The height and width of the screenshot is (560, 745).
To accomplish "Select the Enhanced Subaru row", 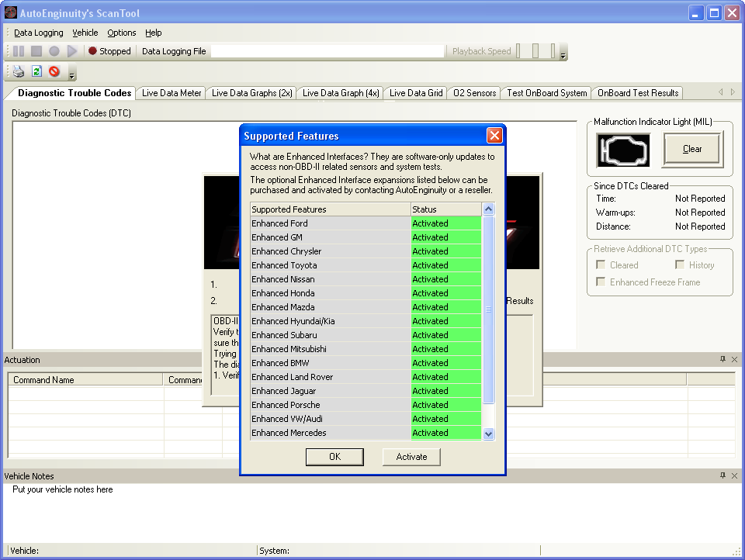I will tap(366, 335).
